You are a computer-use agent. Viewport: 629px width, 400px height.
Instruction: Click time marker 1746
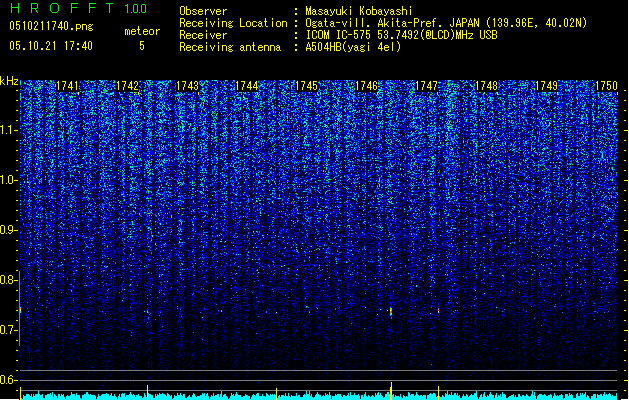[x=367, y=86]
